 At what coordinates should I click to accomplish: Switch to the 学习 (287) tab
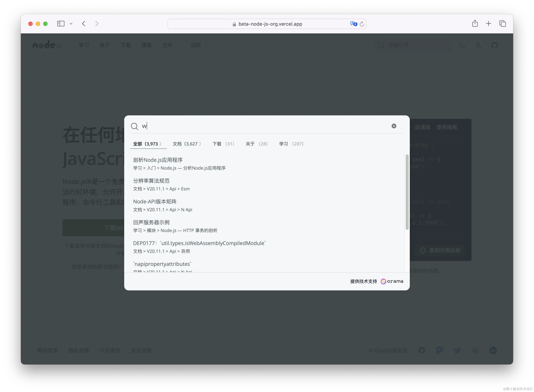click(x=291, y=144)
